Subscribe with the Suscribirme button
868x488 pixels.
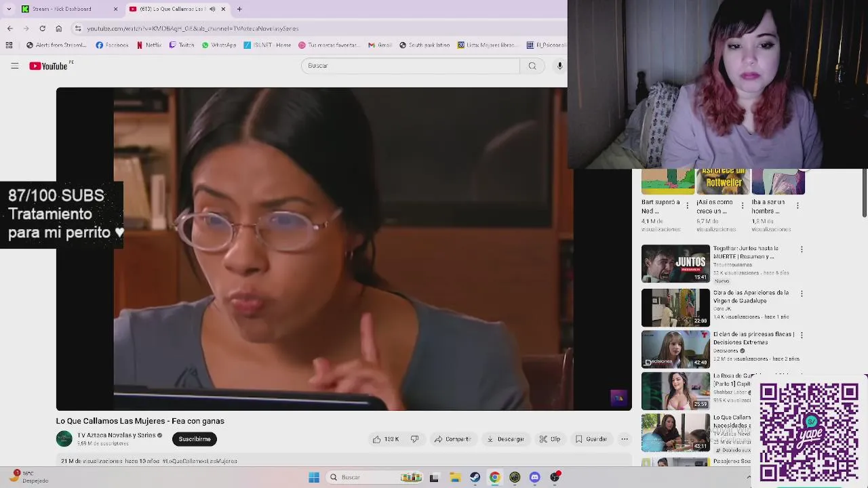coord(195,439)
